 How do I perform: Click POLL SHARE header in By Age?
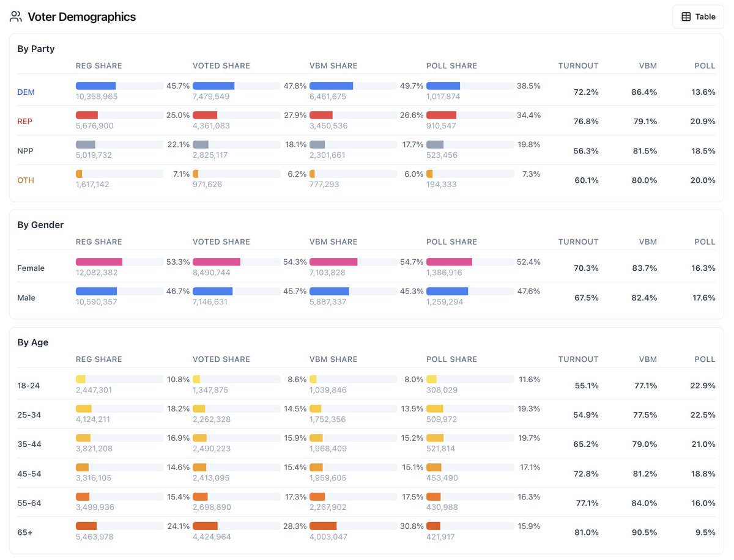pos(451,359)
